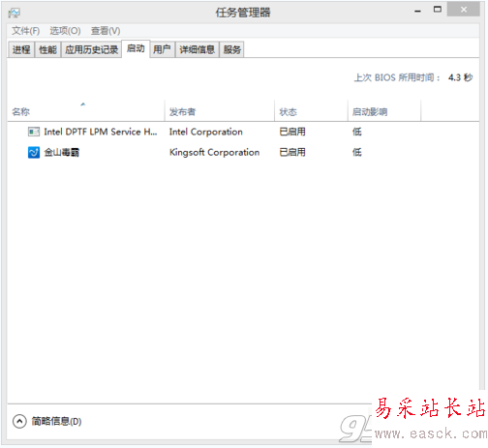Switch to the 详细信息 tab
The height and width of the screenshot is (448, 488).
198,49
